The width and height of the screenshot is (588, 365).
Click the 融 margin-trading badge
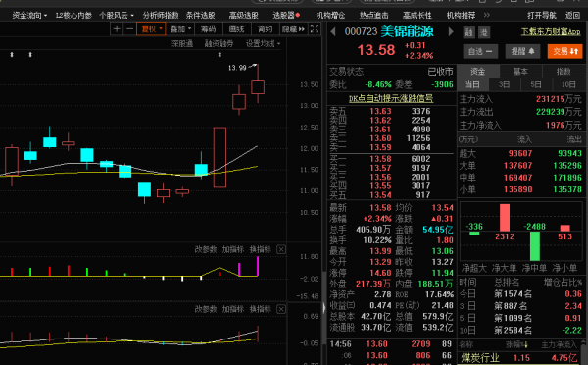[x=469, y=32]
